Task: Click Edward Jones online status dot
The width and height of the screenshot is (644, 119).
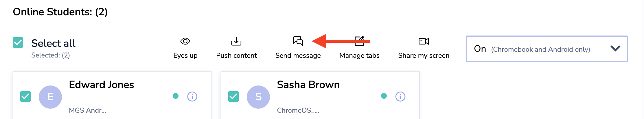Action: [176, 96]
